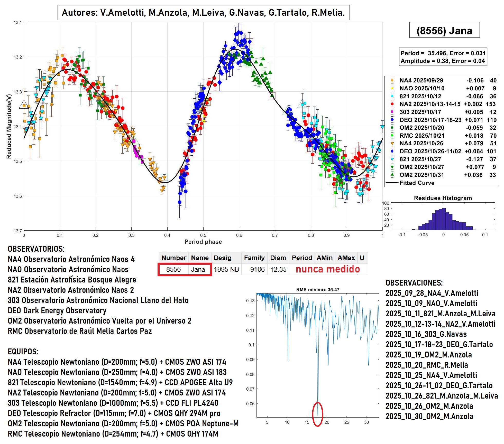
Task: Click the 1995 NB designation cell
Action: [226, 269]
